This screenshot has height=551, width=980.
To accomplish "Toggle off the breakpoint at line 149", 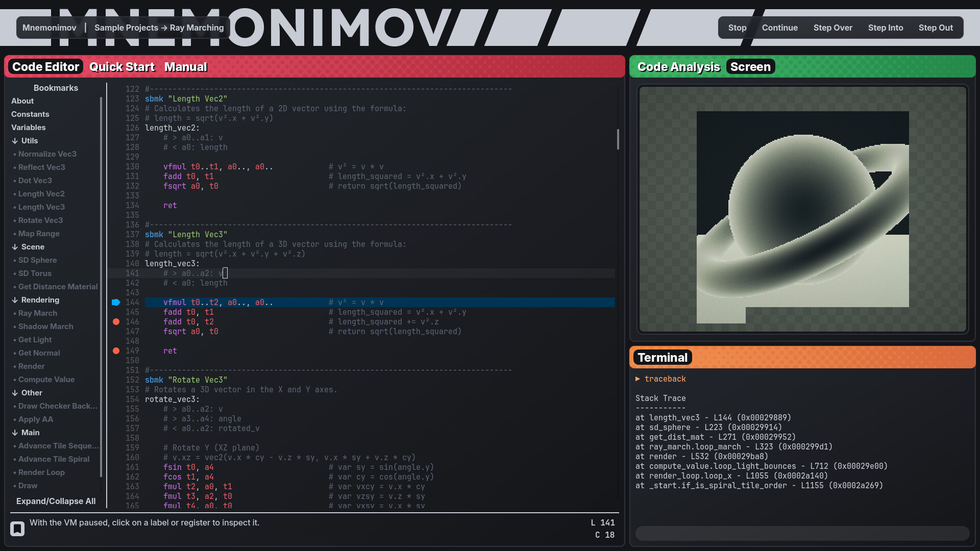I will point(117,351).
